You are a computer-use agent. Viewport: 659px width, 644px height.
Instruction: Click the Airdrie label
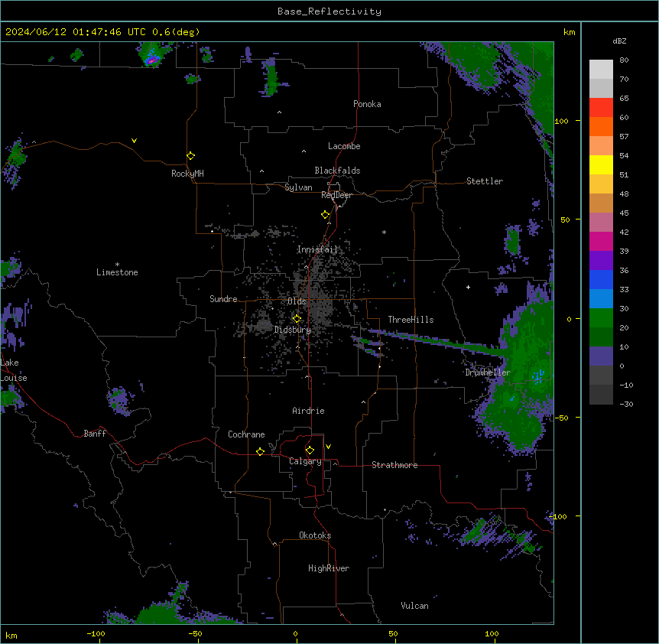tap(308, 411)
